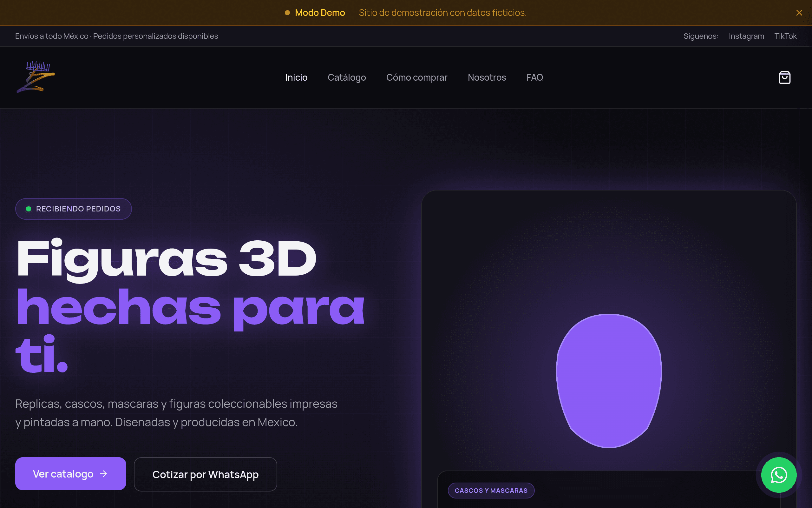Click Cotizar por WhatsApp button
The width and height of the screenshot is (812, 508).
(x=205, y=474)
